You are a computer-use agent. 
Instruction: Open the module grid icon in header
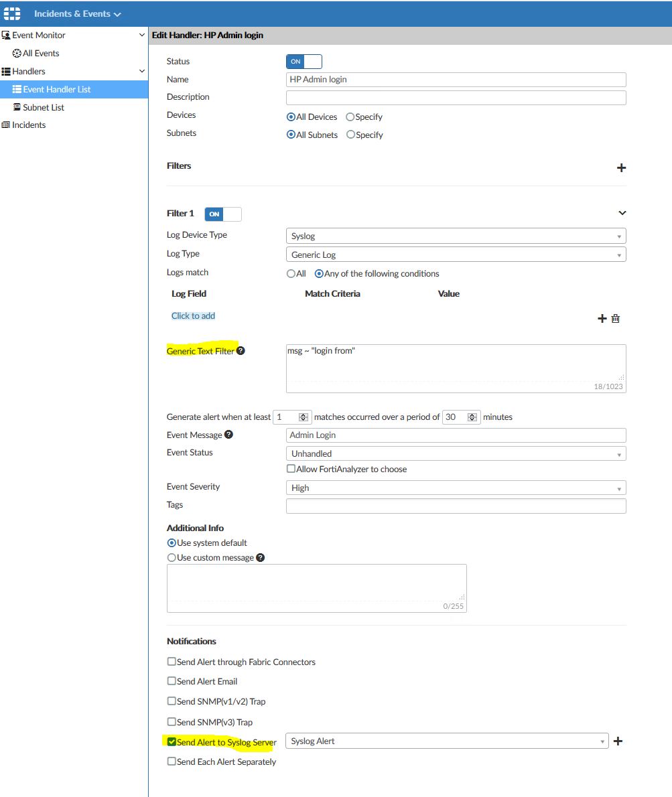tap(11, 13)
